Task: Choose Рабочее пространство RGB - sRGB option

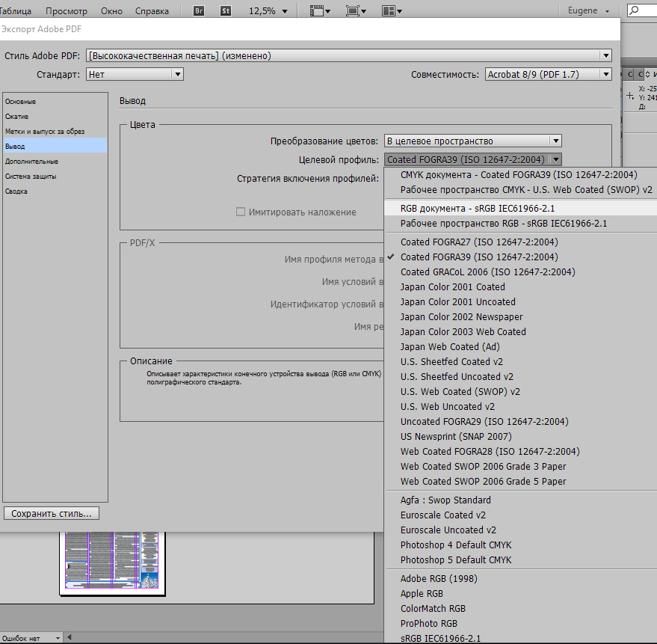Action: tap(520, 224)
